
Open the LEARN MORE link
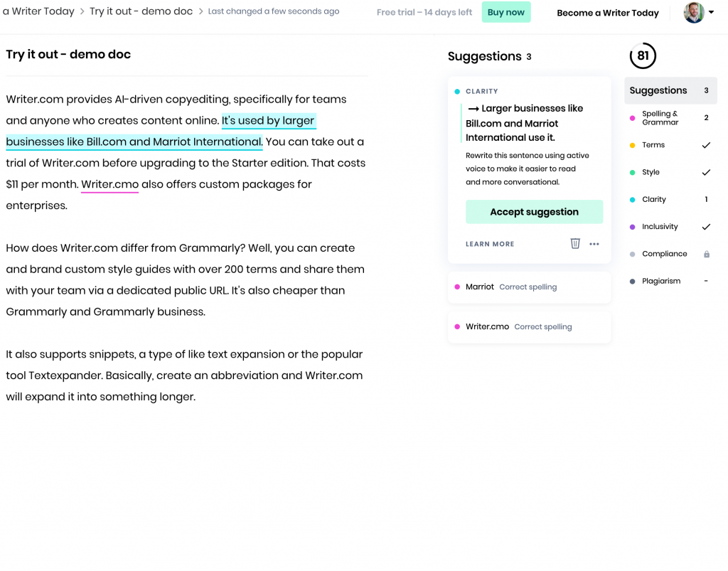pos(490,244)
